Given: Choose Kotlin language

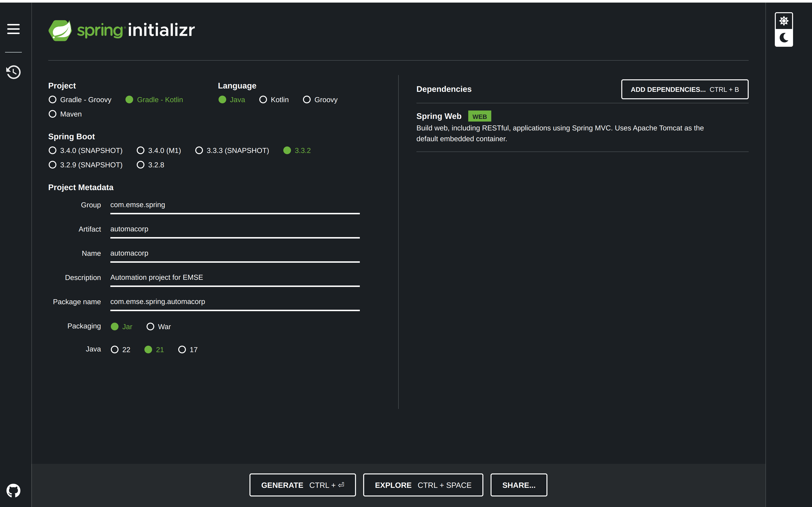Looking at the screenshot, I should tap(274, 99).
